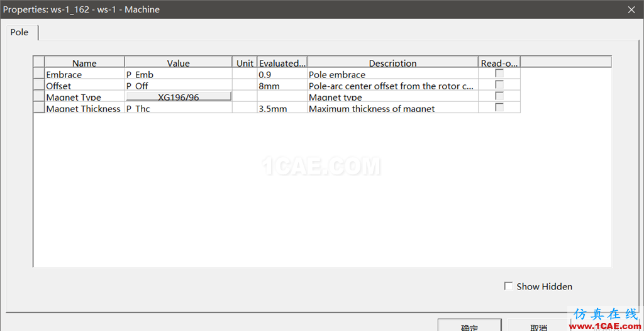Click the Pole-arc center offset description

point(392,85)
